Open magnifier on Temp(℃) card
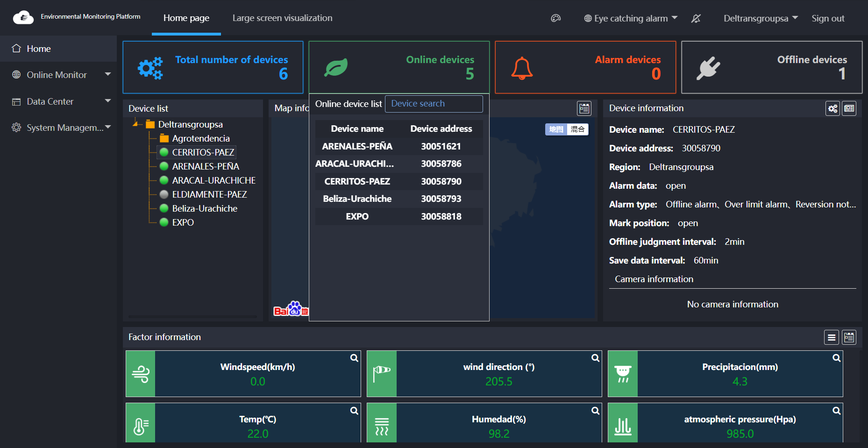 click(x=355, y=411)
